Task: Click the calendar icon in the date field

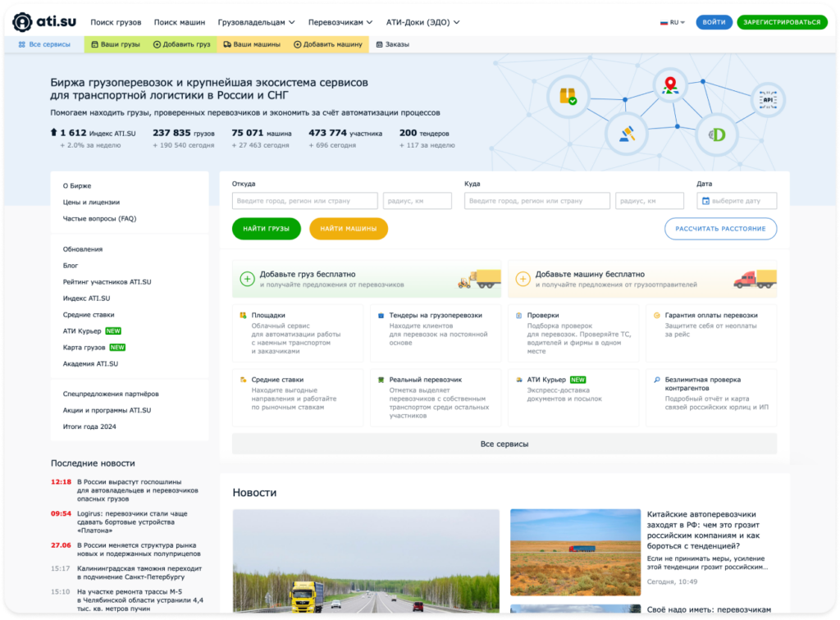Action: [x=707, y=200]
